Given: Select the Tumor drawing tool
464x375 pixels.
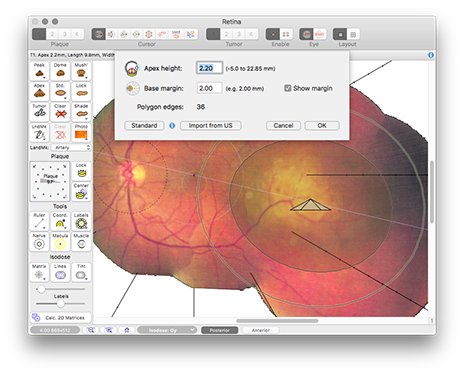Looking at the screenshot, I should click(x=39, y=112).
